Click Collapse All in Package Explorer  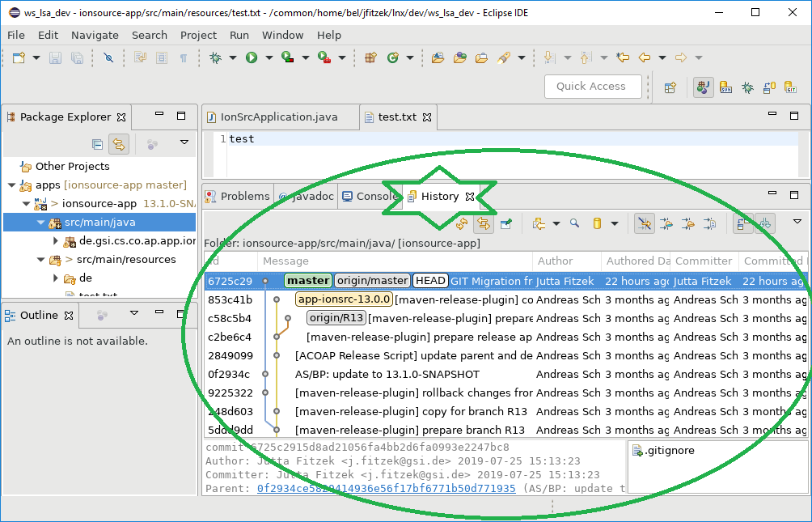coord(97,145)
